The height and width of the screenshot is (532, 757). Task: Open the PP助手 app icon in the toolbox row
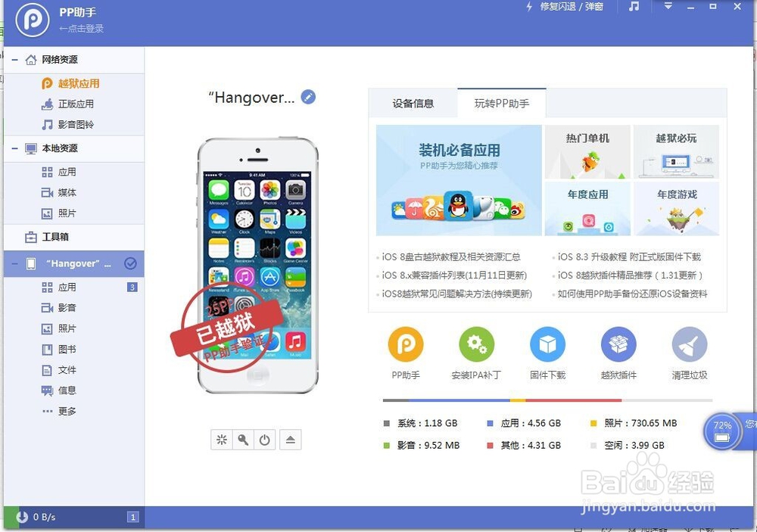tap(406, 344)
